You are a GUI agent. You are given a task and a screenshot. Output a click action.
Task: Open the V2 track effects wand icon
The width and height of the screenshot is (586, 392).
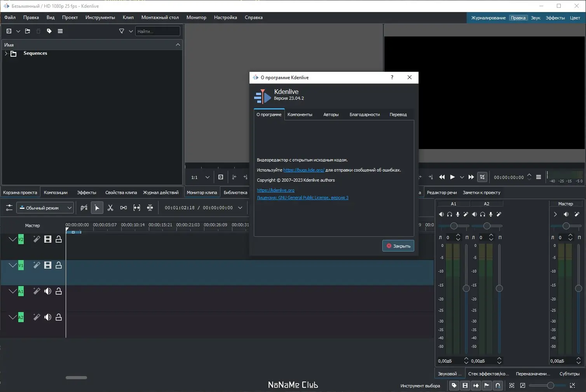[37, 239]
